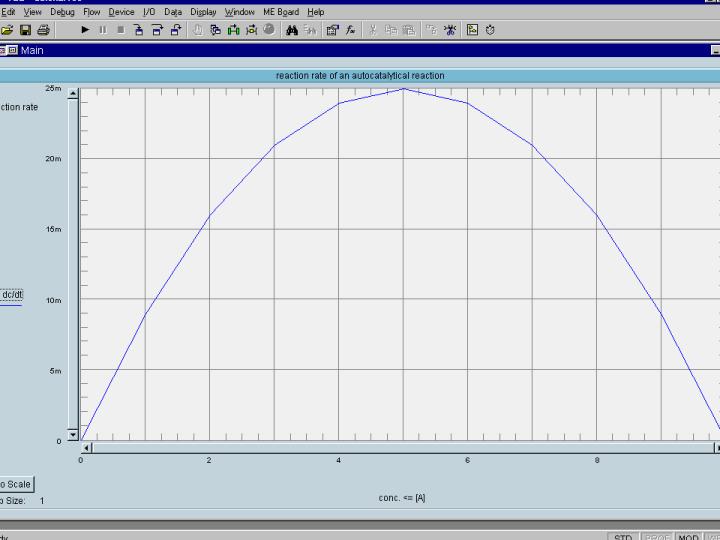Open the Device menu

(x=121, y=12)
